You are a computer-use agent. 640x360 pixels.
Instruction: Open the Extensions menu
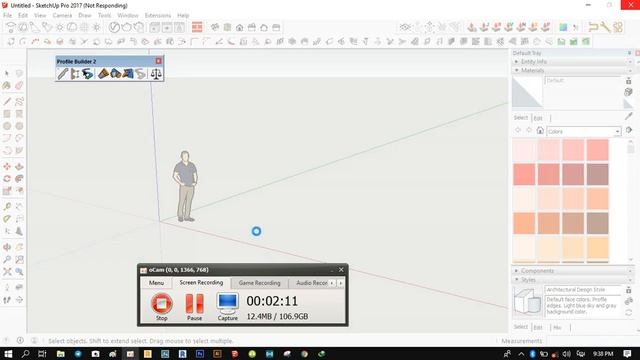pyautogui.click(x=158, y=15)
